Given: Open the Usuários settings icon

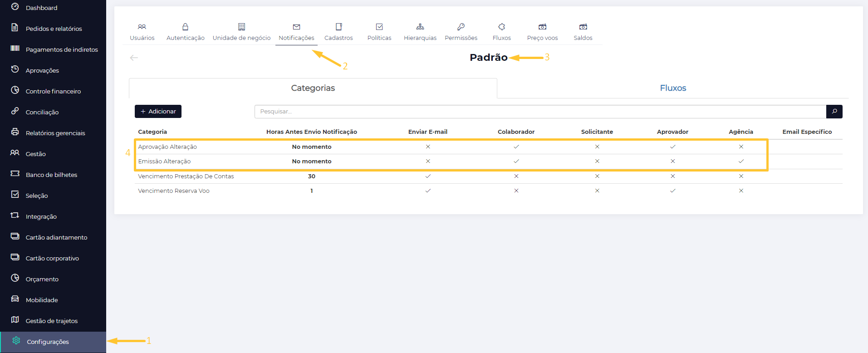Looking at the screenshot, I should click(x=142, y=27).
